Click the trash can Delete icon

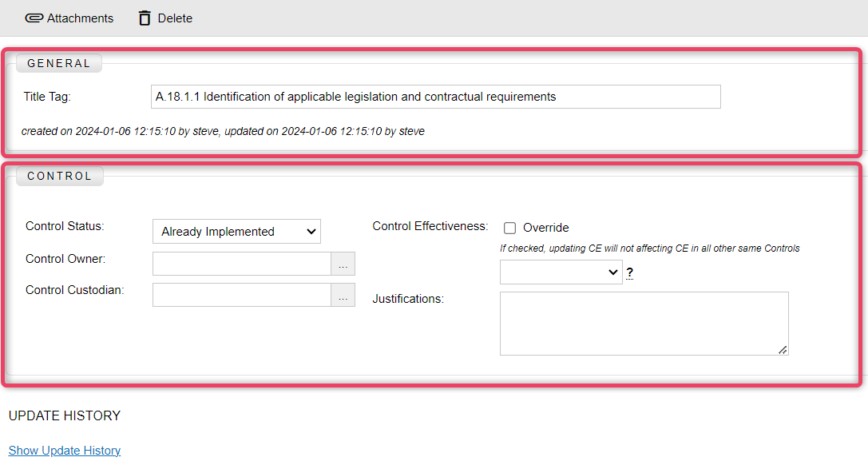pyautogui.click(x=145, y=18)
